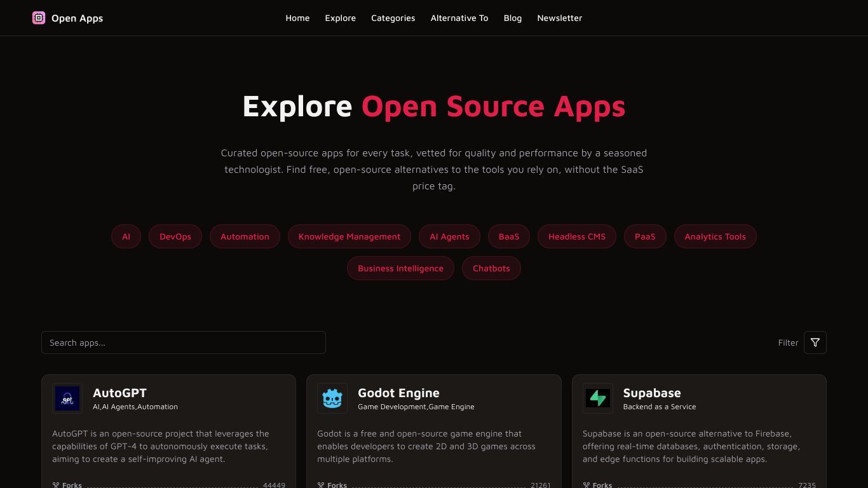Click the 'Filter' label text
The image size is (868, 488).
pyautogui.click(x=788, y=342)
